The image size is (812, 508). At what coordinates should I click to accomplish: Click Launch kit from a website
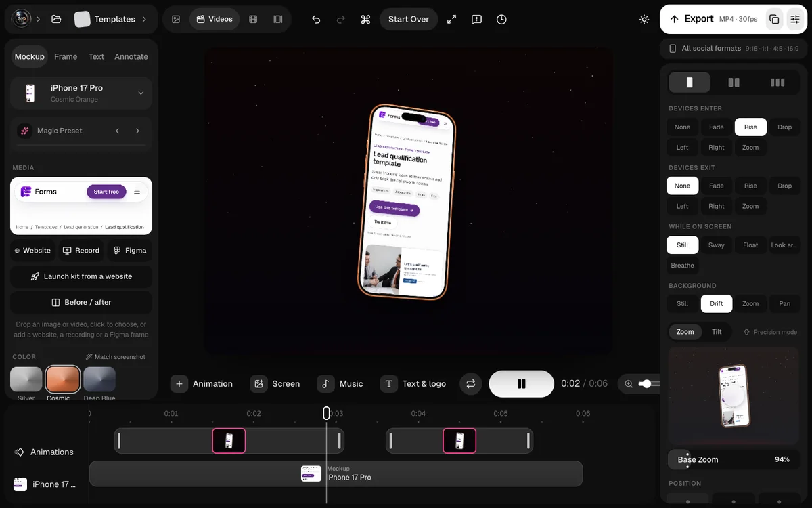point(81,276)
